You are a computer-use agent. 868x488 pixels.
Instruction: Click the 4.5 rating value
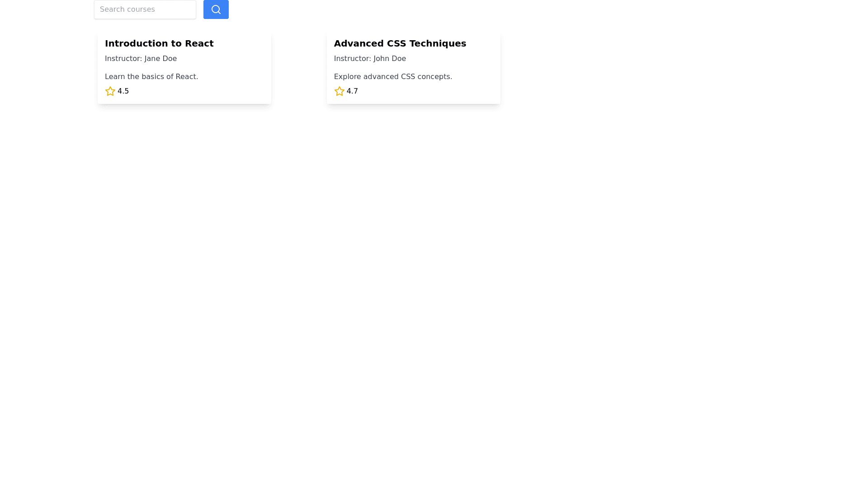(x=123, y=91)
